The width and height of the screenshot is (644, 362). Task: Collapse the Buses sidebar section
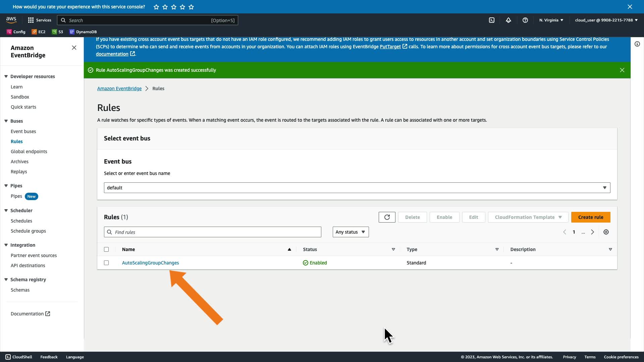tap(6, 121)
